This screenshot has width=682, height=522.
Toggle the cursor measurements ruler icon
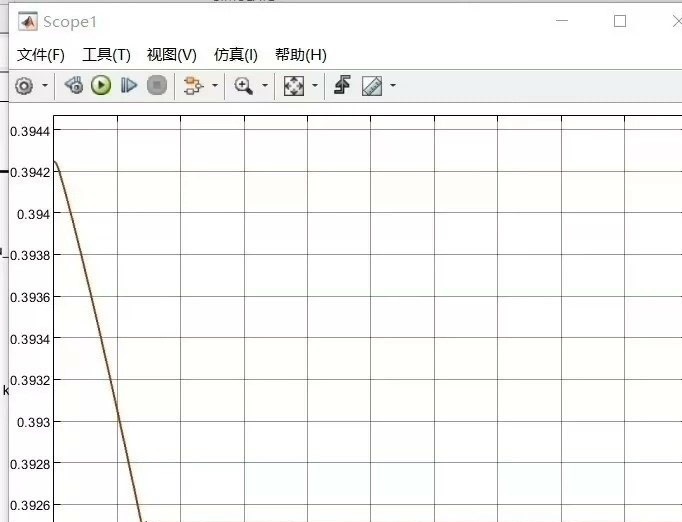click(x=372, y=86)
